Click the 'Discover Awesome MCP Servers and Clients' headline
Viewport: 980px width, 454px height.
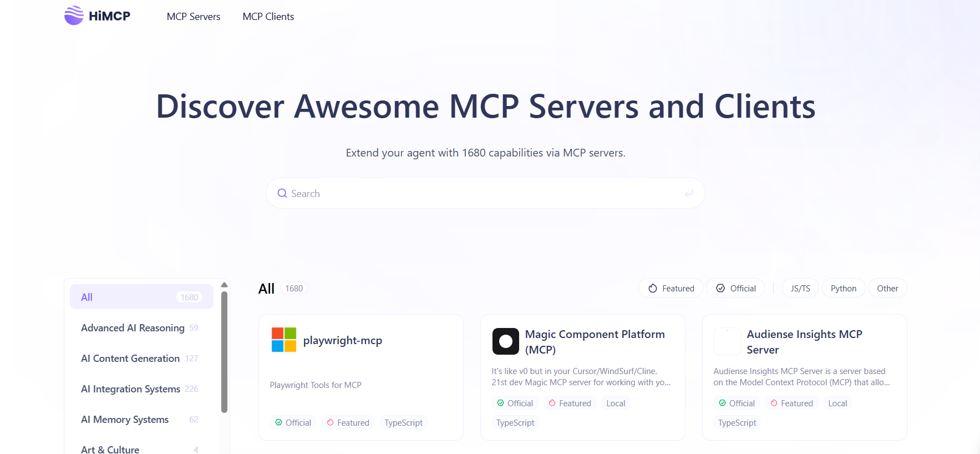pos(485,106)
